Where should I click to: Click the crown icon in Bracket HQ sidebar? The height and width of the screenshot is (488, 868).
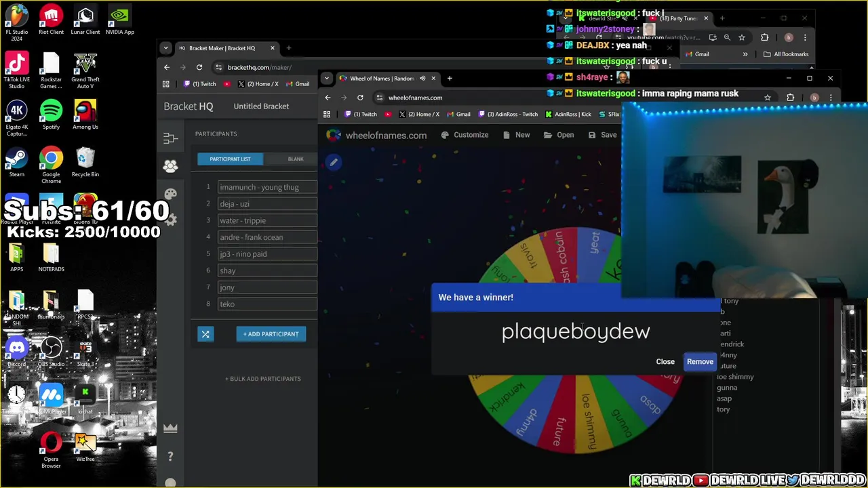pyautogui.click(x=170, y=428)
